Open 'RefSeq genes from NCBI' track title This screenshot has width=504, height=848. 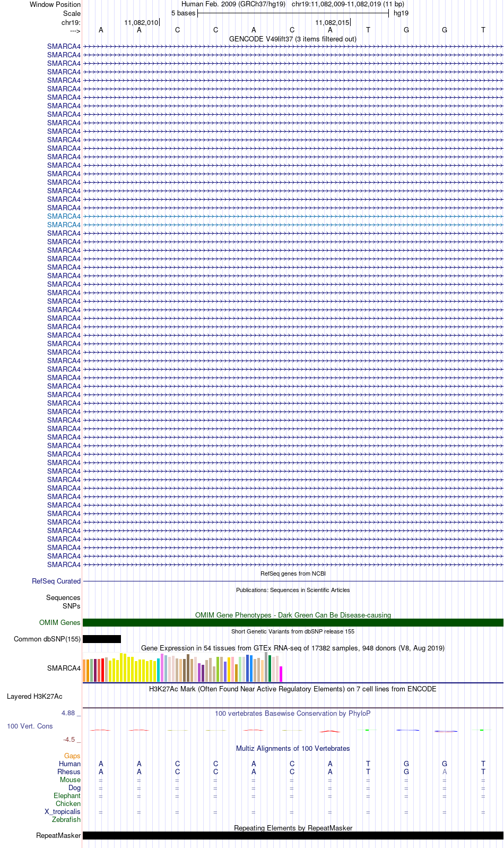tap(293, 573)
